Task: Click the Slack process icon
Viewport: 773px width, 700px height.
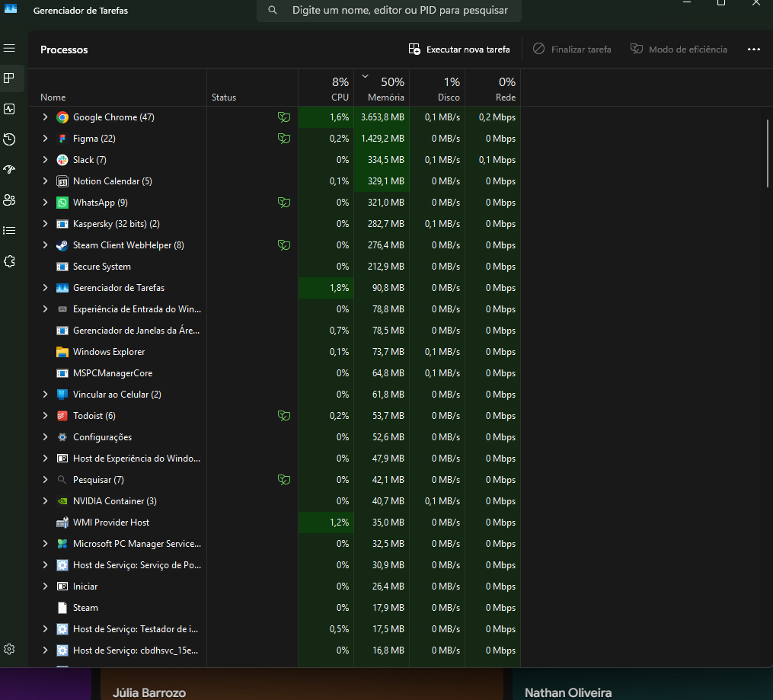Action: 62,160
